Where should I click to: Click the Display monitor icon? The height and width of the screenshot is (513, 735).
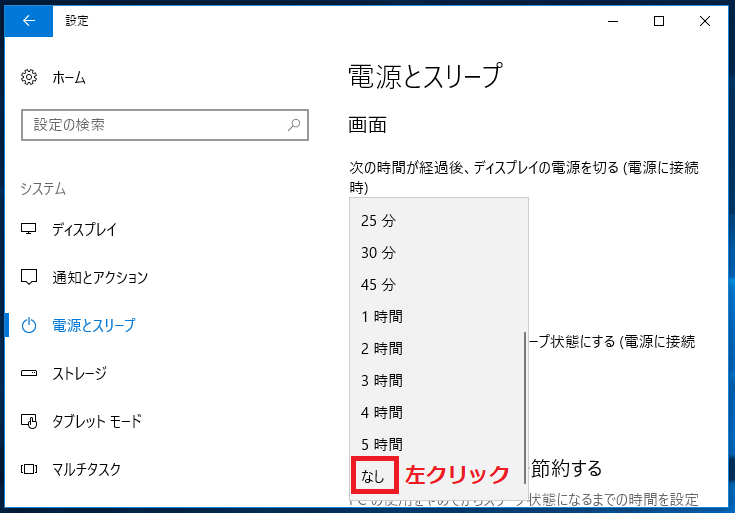(29, 229)
